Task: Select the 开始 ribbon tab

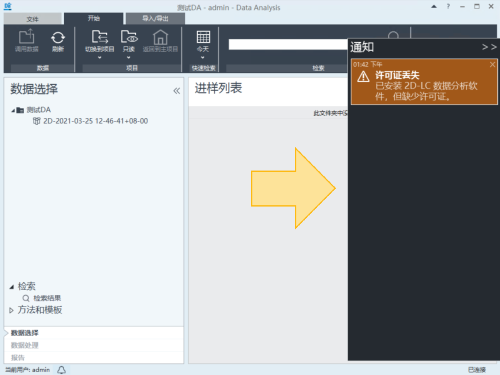Action: [x=94, y=18]
